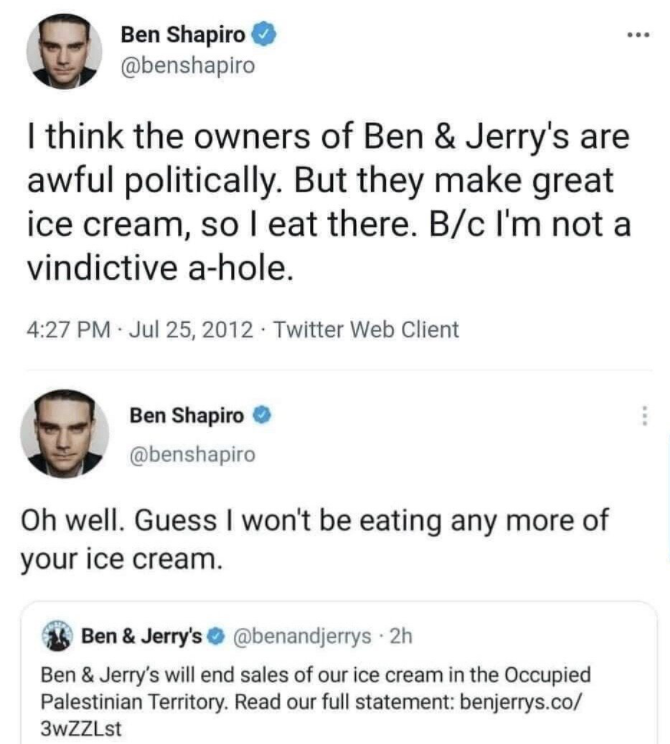Screen dimensions: 670x744
Task: Click the Ben & Jerry's profile icon
Action: pyautogui.click(x=58, y=636)
